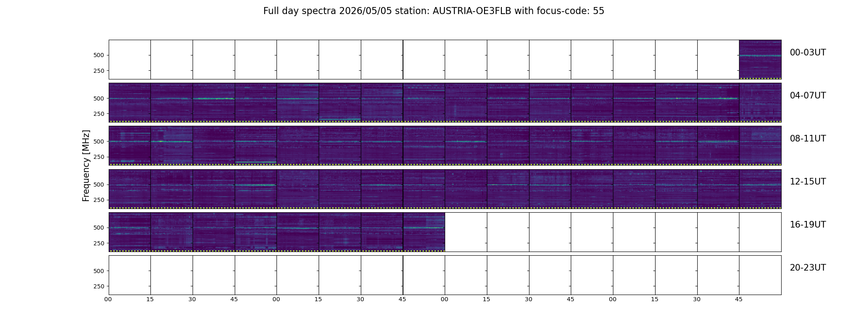This screenshot has height=331, width=868.
Task: Click the first spectrogram in the 16-19UT row
Action: (x=130, y=232)
